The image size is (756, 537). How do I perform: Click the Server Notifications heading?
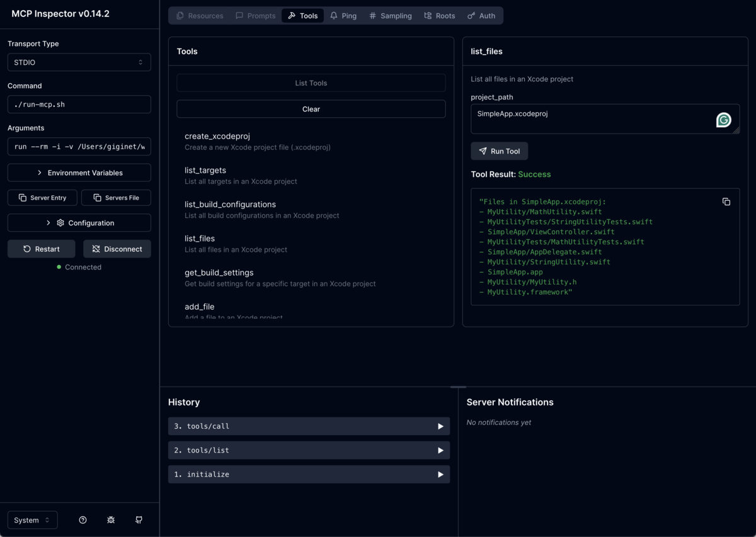tap(510, 402)
